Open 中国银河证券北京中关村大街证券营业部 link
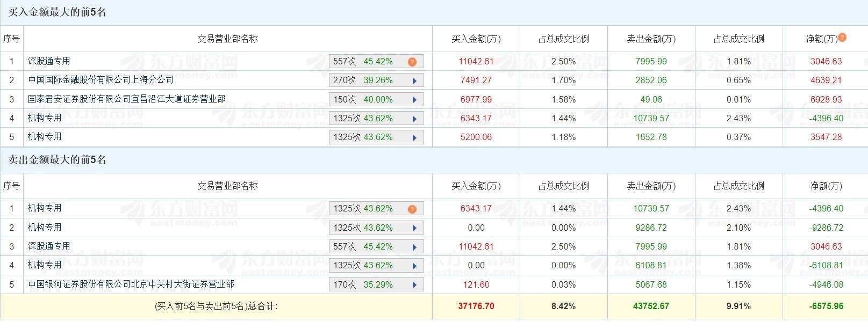This screenshot has height=322, width=868. tap(131, 284)
